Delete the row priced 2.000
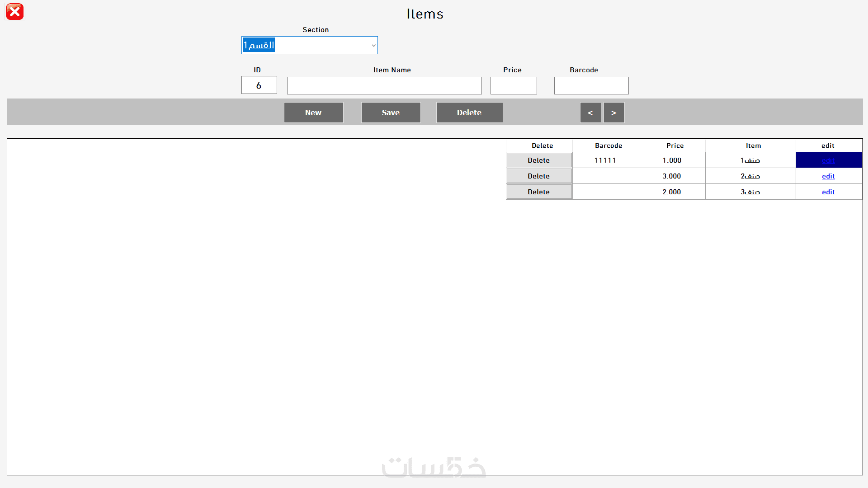The height and width of the screenshot is (488, 868). pyautogui.click(x=539, y=192)
